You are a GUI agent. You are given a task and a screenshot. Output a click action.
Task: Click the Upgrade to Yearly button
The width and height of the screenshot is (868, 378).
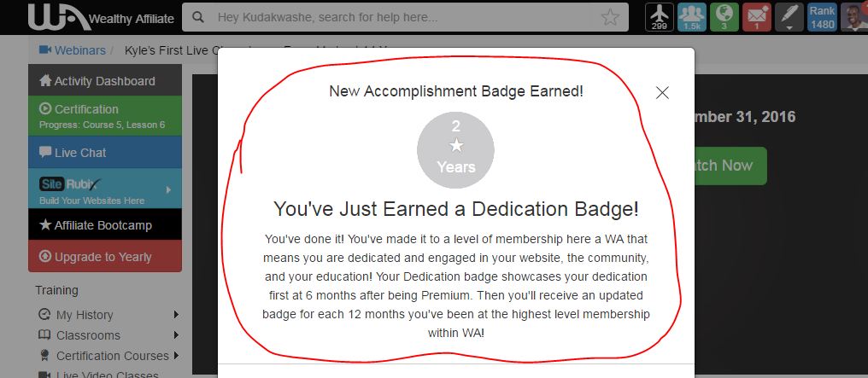coord(105,257)
